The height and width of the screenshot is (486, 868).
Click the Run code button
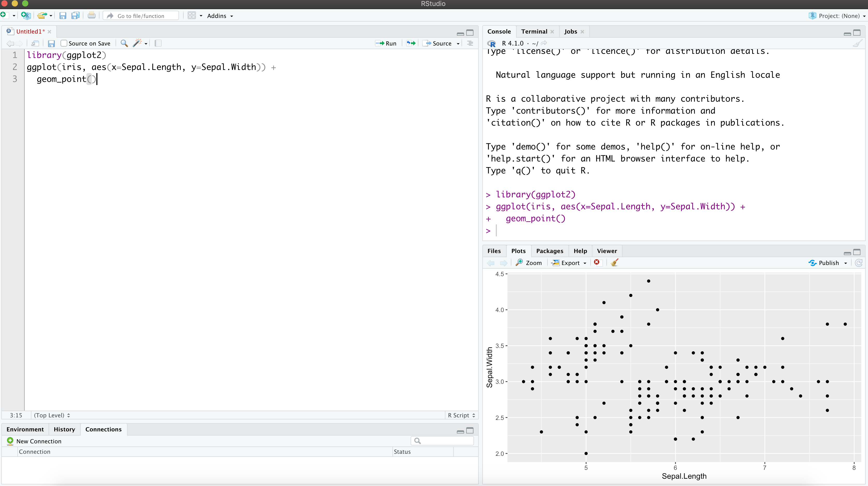(386, 43)
